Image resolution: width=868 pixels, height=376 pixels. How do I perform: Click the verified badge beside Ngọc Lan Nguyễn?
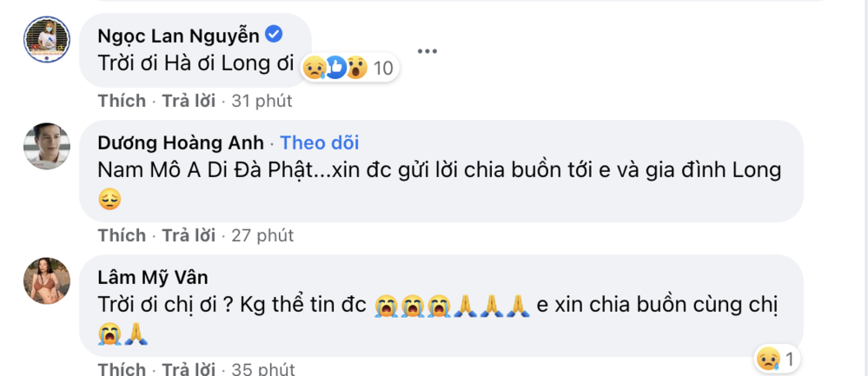pos(274,36)
